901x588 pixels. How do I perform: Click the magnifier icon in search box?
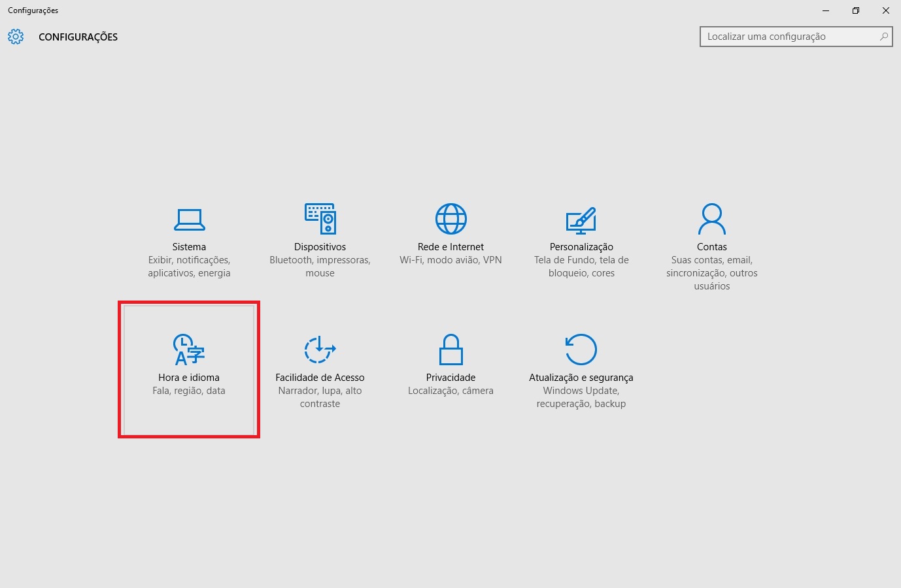884,37
